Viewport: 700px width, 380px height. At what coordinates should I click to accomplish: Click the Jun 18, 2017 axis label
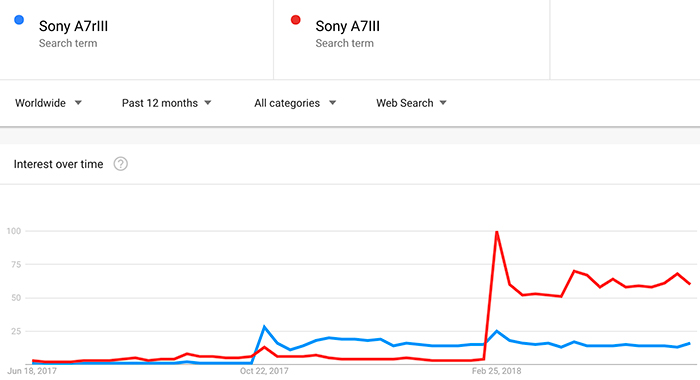32,371
